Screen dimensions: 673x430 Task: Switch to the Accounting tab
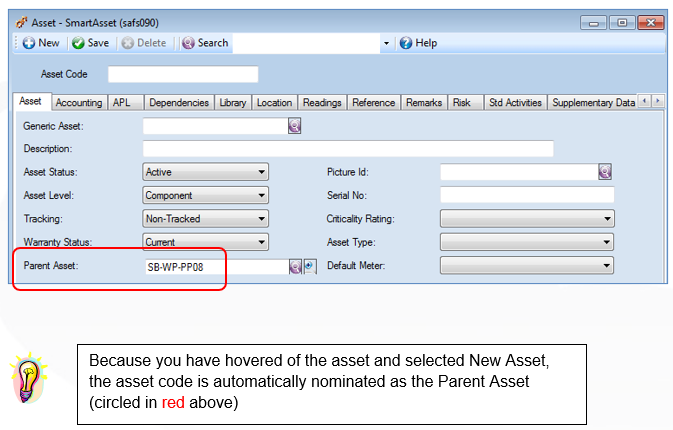(79, 103)
